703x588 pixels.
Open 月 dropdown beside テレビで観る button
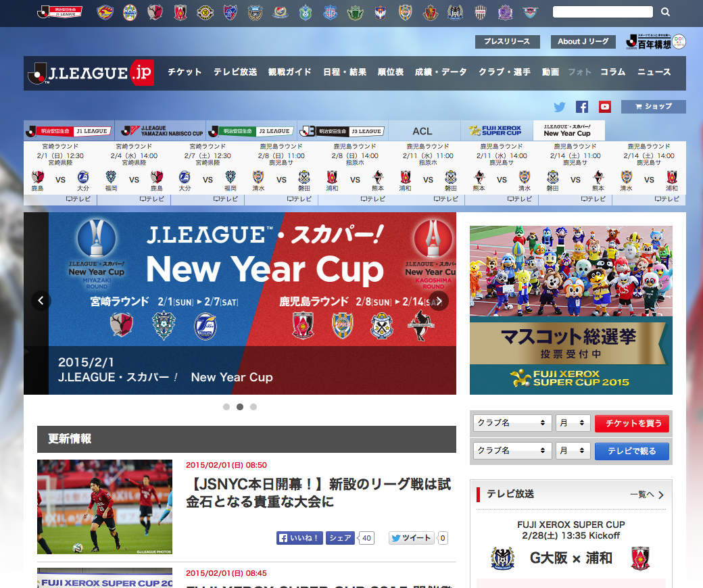tap(573, 451)
